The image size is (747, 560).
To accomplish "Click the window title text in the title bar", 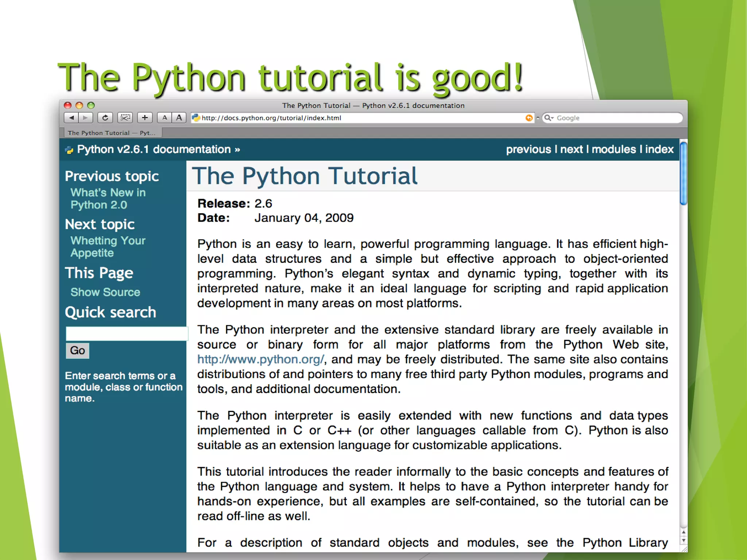I will point(373,105).
